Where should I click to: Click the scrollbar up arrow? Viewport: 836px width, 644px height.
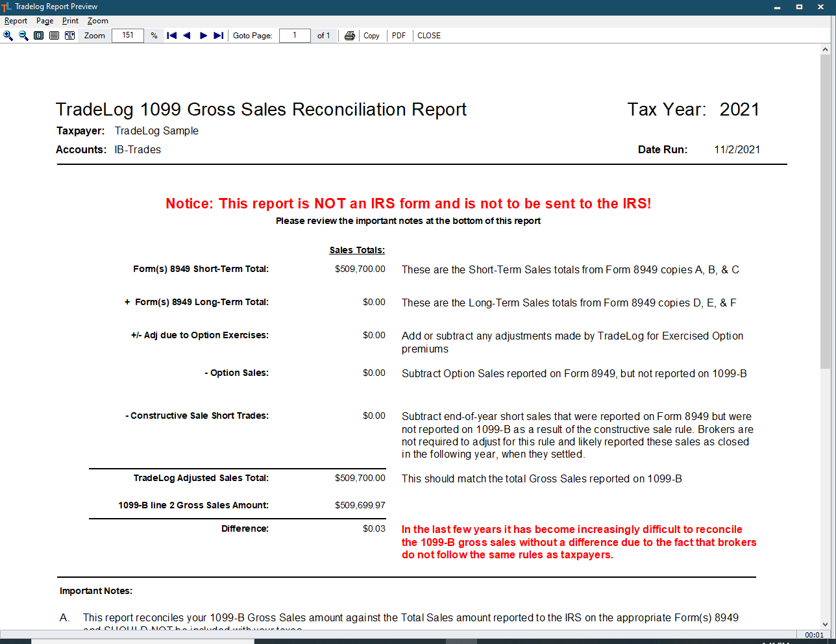(x=825, y=49)
